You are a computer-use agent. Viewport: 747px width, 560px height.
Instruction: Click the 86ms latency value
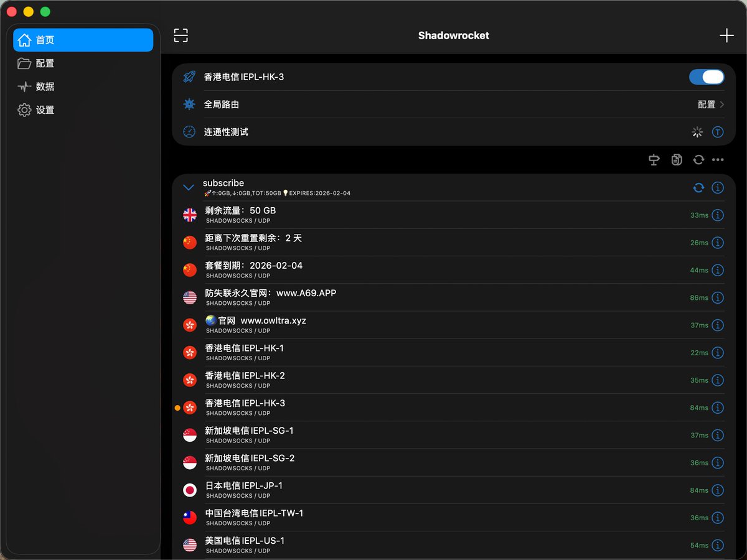(699, 298)
